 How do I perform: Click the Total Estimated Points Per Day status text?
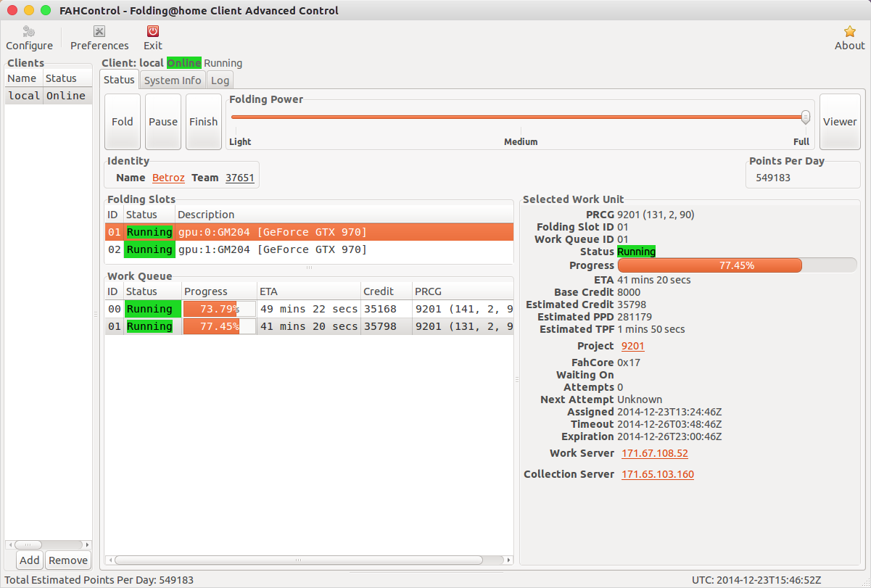(x=99, y=580)
